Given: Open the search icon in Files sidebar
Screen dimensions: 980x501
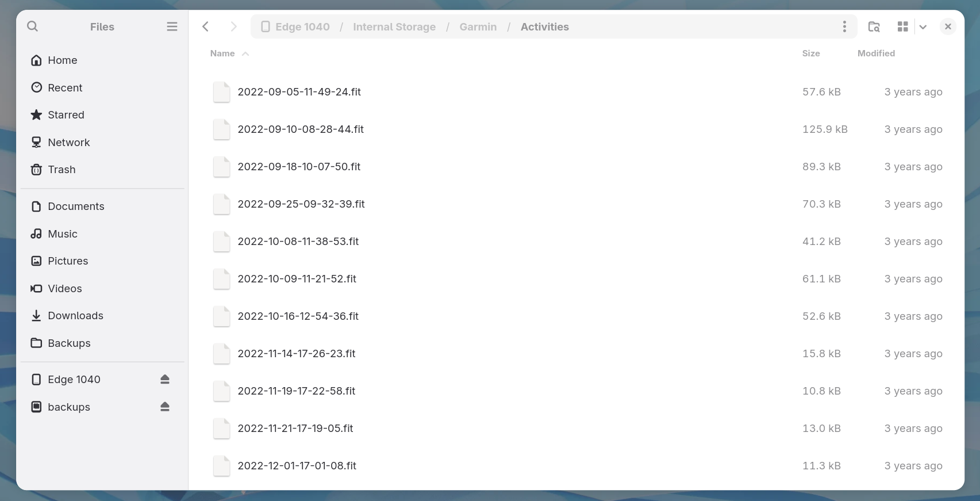Looking at the screenshot, I should coord(33,26).
